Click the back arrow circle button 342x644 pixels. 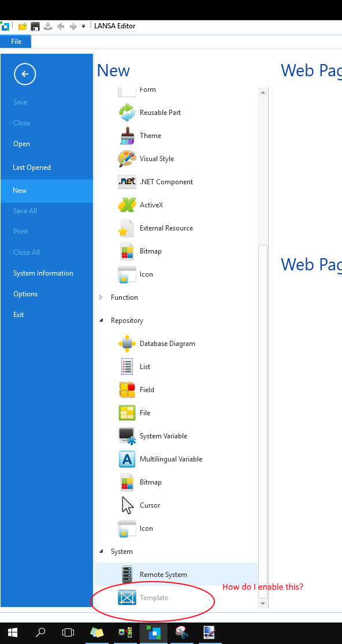[25, 75]
